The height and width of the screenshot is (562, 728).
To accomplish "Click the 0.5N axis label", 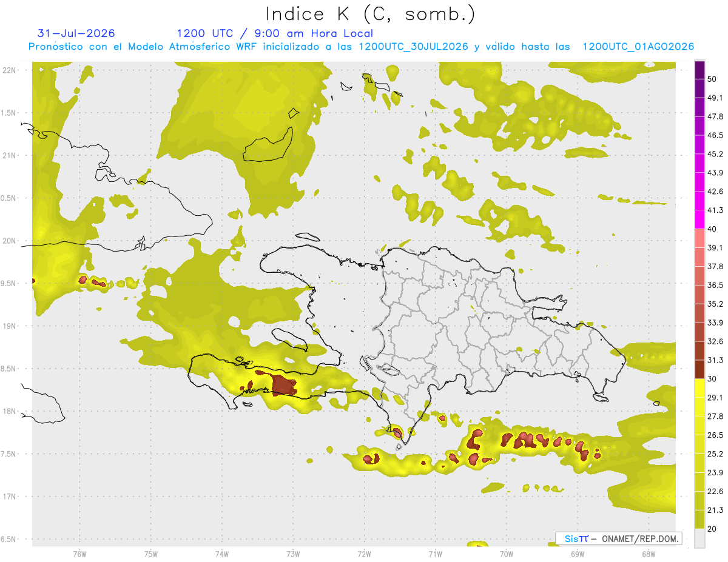I will pyautogui.click(x=9, y=198).
